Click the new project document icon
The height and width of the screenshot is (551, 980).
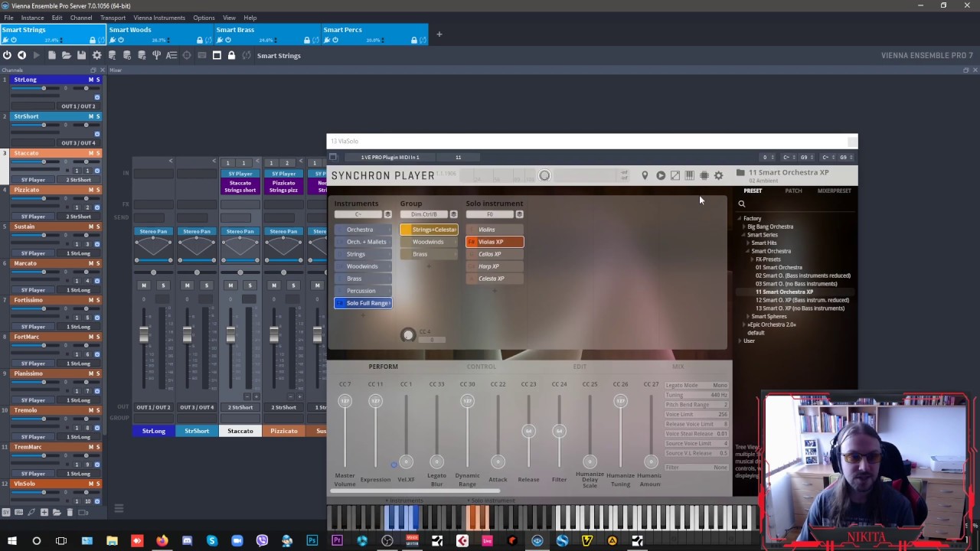point(51,55)
